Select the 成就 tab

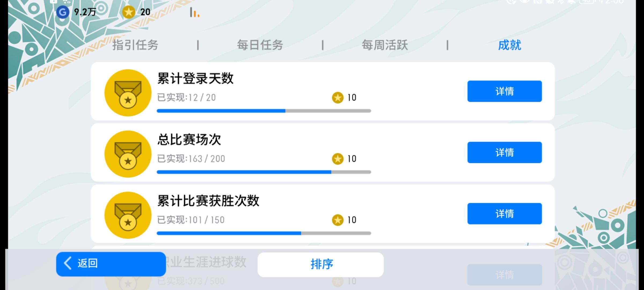click(510, 45)
